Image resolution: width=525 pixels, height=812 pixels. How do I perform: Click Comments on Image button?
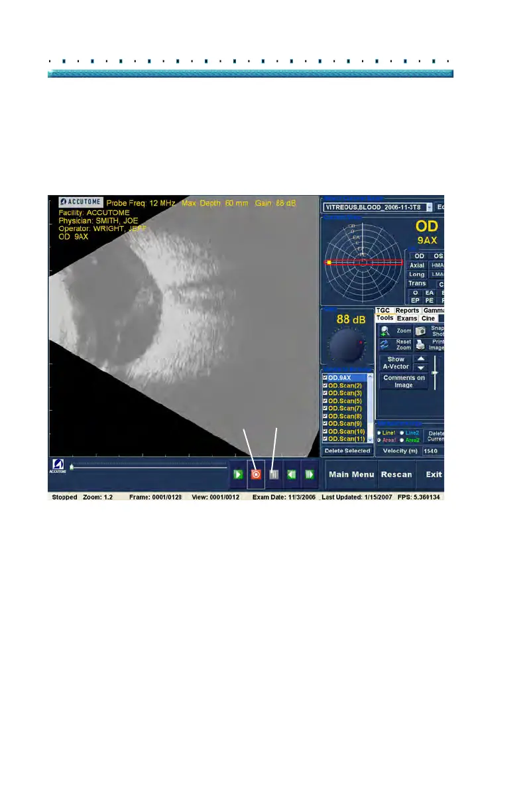[404, 381]
